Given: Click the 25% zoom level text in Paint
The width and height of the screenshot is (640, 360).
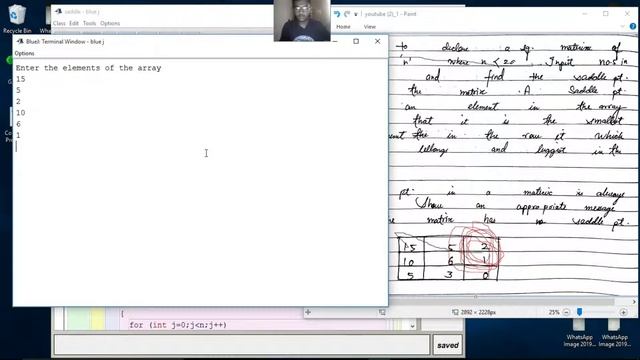Looking at the screenshot, I should pyautogui.click(x=554, y=312).
